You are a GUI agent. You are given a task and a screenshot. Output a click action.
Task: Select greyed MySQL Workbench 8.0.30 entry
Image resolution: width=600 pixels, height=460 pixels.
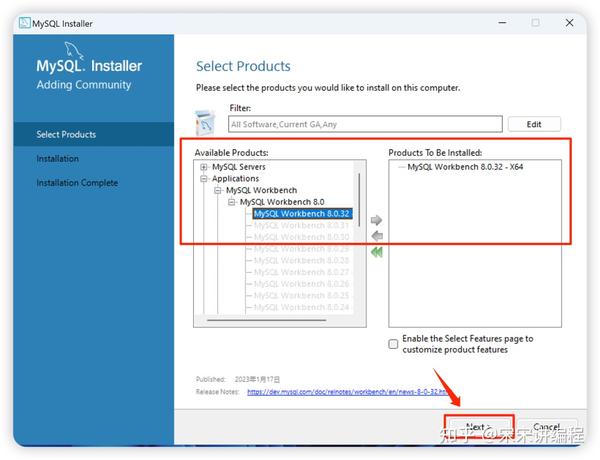pos(302,237)
